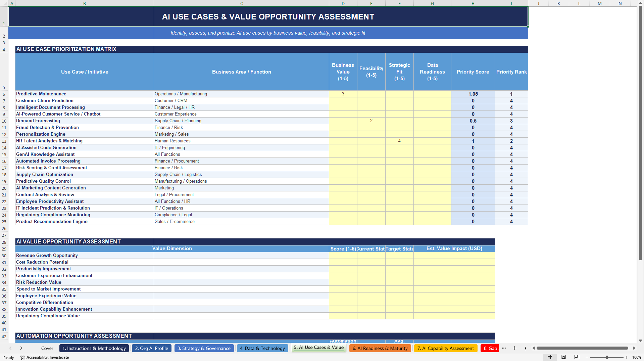Click Use Case / Initiative header
Screen dimensions: 644x361
(x=85, y=72)
